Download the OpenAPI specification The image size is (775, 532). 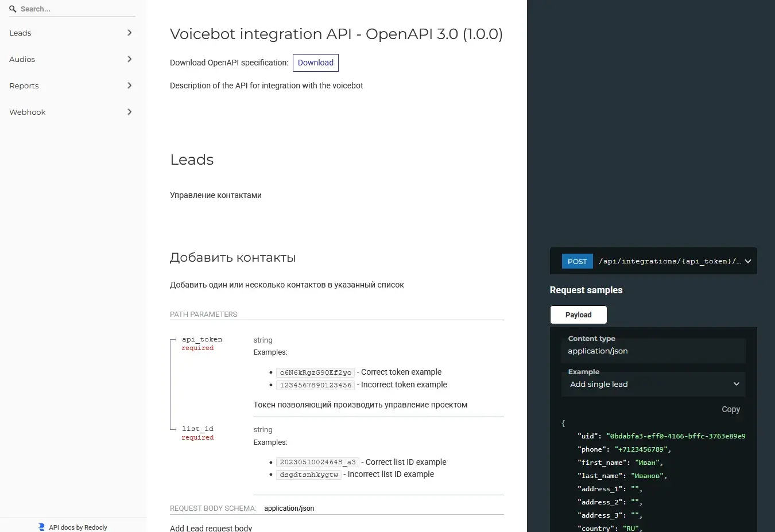pos(315,63)
